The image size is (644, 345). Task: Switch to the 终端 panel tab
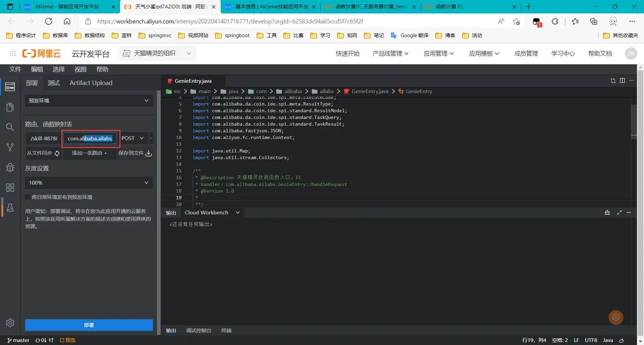[x=226, y=330]
